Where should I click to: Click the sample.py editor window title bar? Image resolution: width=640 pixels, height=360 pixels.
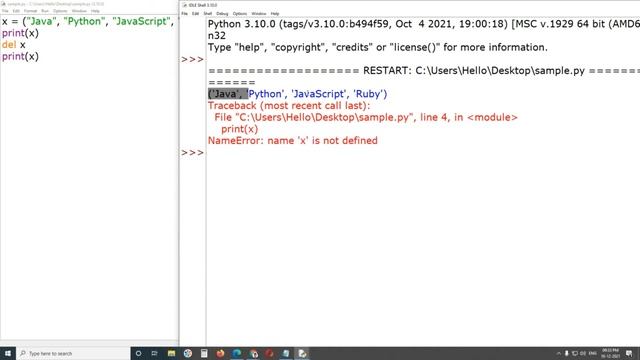pyautogui.click(x=89, y=4)
